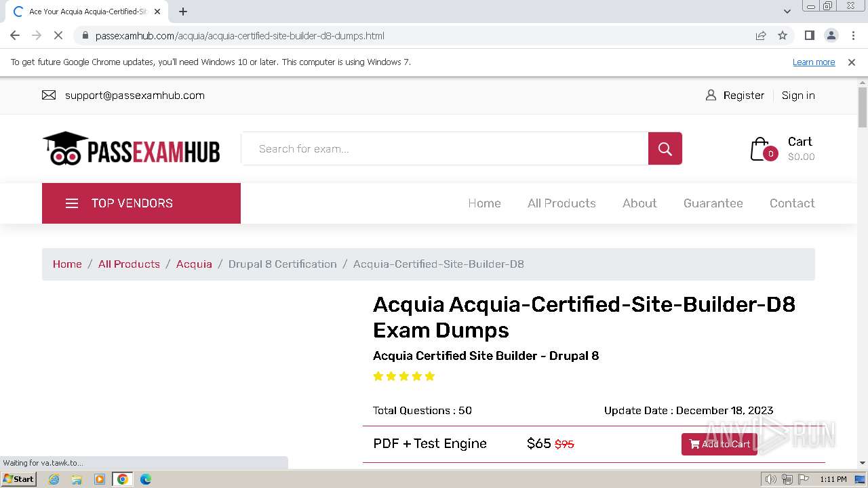Click the PassExamHub logo
Viewport: 868px width, 488px height.
[x=132, y=148]
